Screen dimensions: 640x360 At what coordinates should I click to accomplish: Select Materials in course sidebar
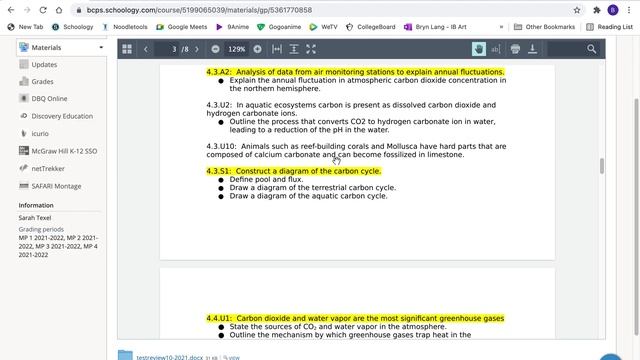point(46,48)
